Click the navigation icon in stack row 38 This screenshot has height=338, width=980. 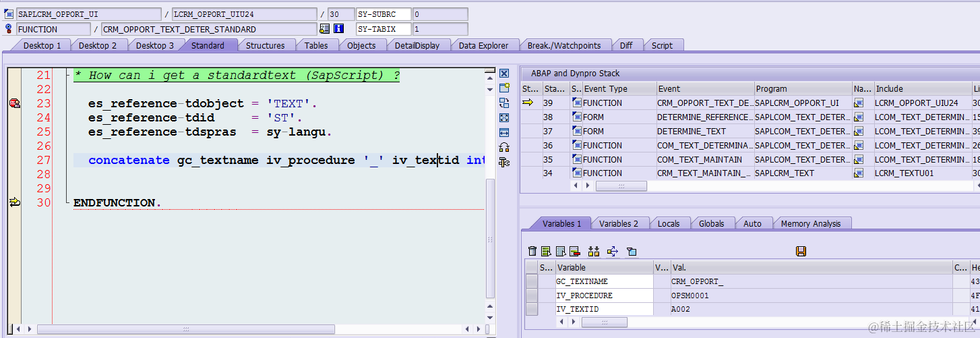859,117
